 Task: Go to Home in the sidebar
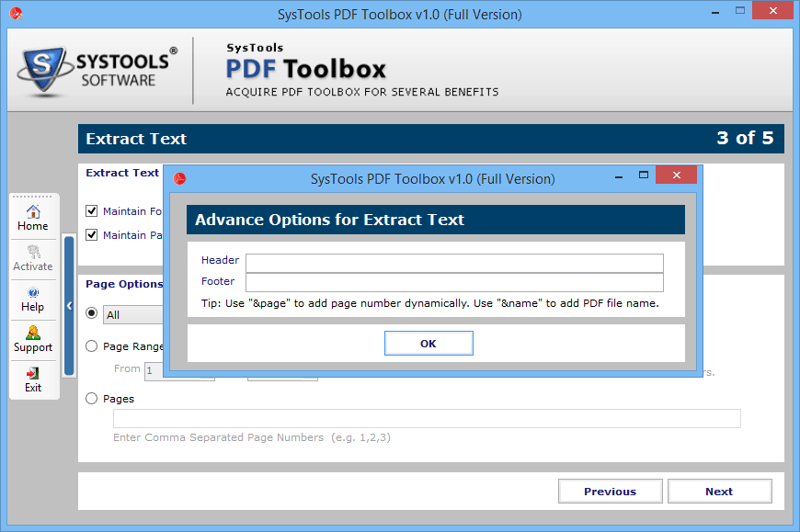[x=33, y=218]
